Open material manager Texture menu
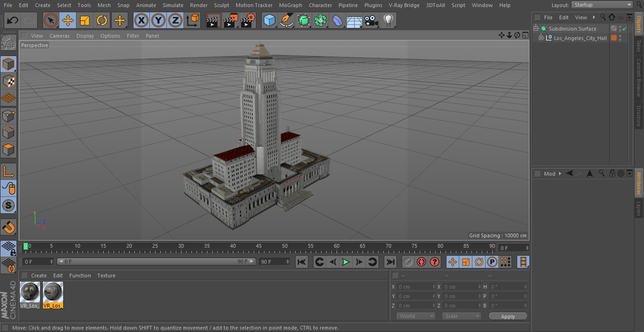The image size is (644, 332). click(106, 275)
